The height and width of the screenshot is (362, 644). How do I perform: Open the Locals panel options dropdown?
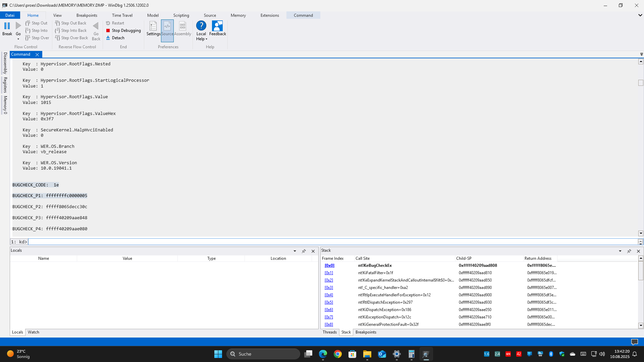(x=295, y=251)
